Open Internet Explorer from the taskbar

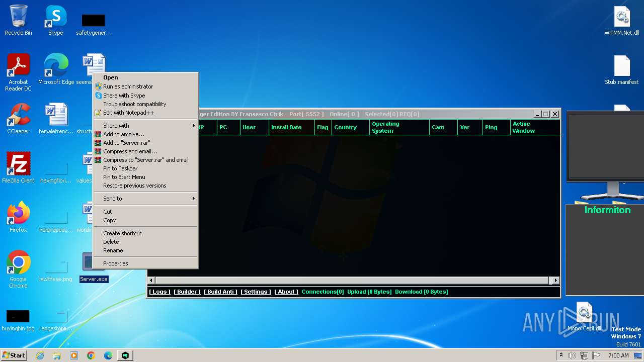click(40, 355)
